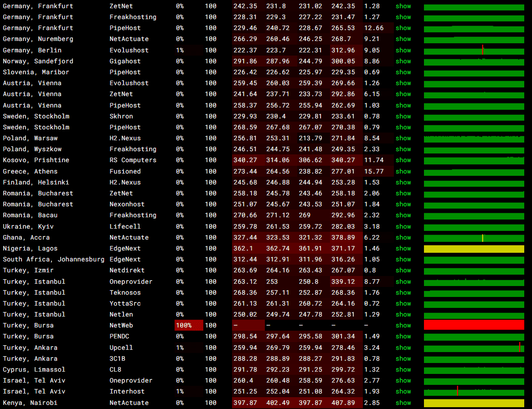Click the 1% loss value for Ankara Upcell

coord(180,348)
